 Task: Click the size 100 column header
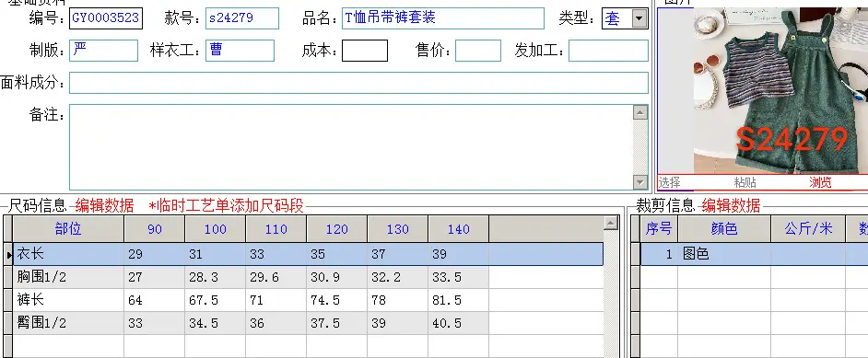[216, 229]
